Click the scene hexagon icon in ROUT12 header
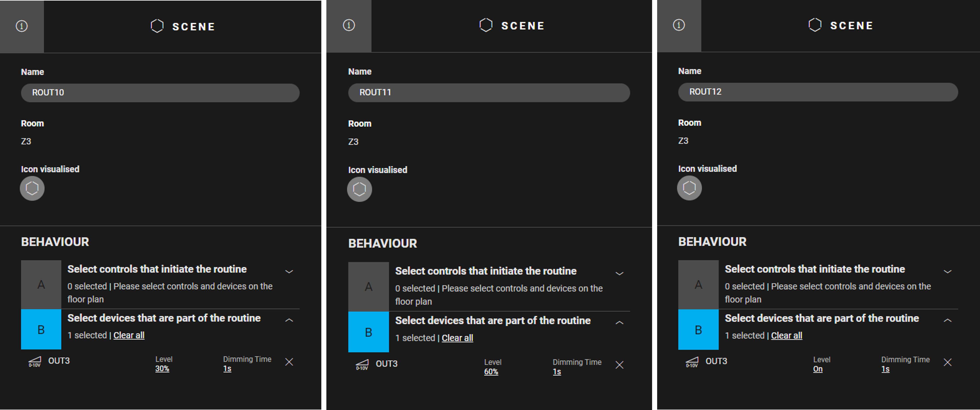Screen dimensions: 980x410 (x=815, y=25)
